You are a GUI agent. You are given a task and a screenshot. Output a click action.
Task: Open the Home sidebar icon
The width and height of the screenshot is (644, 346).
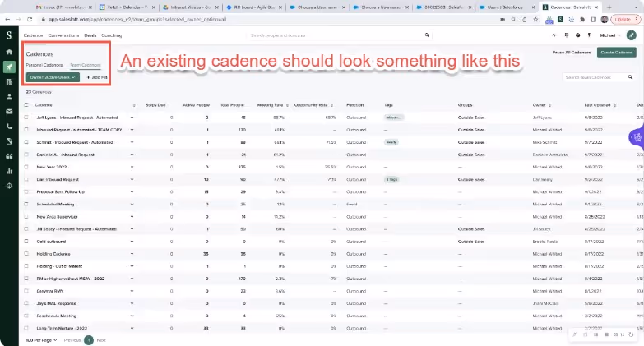click(x=9, y=52)
